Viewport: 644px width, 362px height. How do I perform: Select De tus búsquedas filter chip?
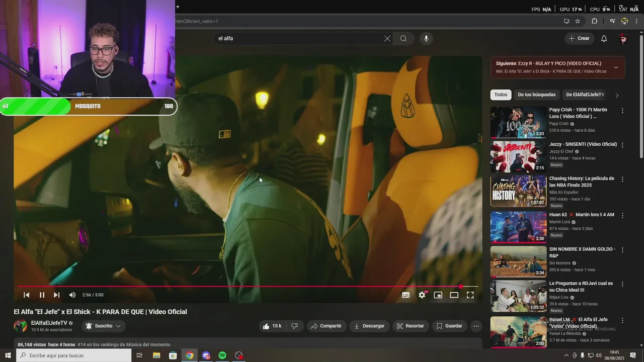[x=537, y=95]
